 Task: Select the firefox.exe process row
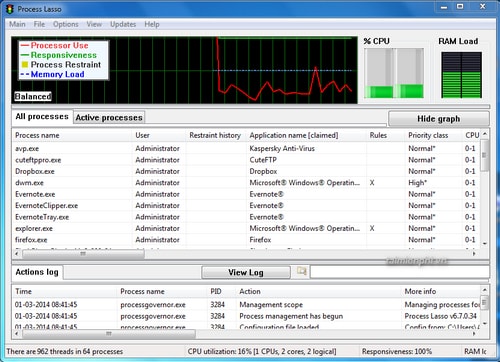point(247,240)
